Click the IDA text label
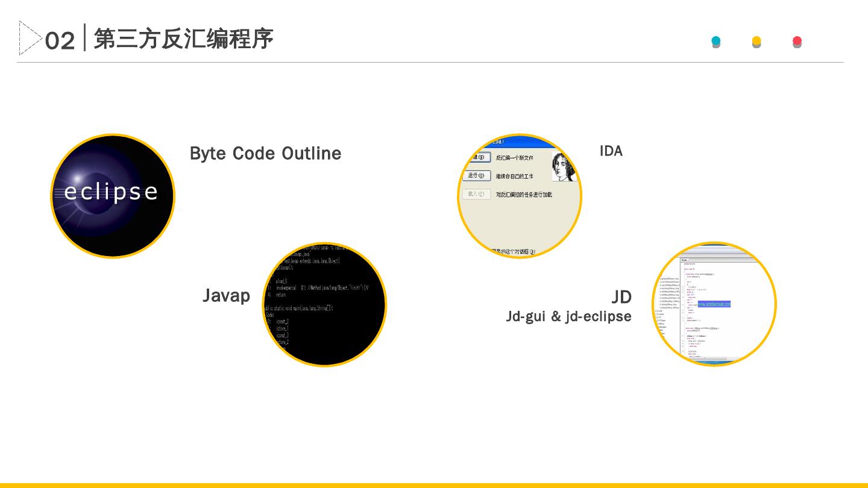Image resolution: width=868 pixels, height=488 pixels. pos(611,151)
